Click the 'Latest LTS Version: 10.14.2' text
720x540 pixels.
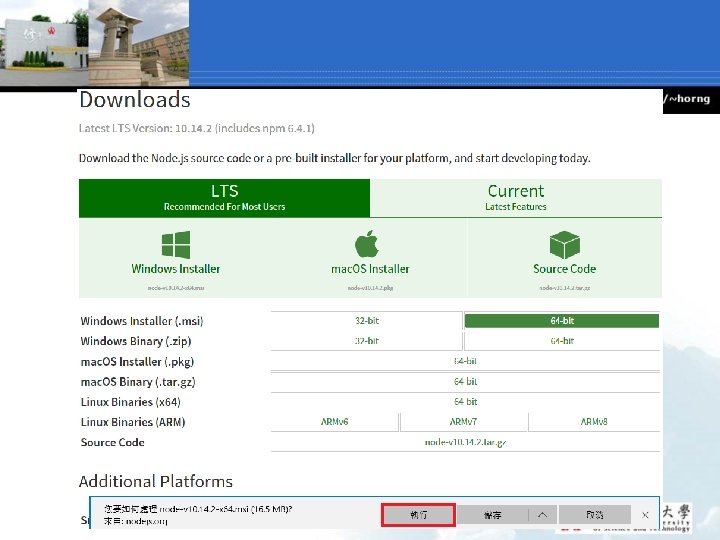click(146, 128)
